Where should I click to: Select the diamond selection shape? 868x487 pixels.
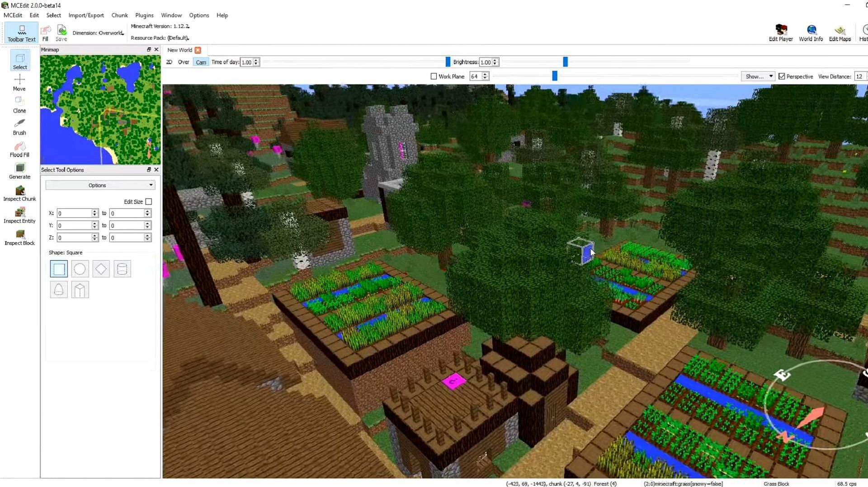[x=101, y=269]
